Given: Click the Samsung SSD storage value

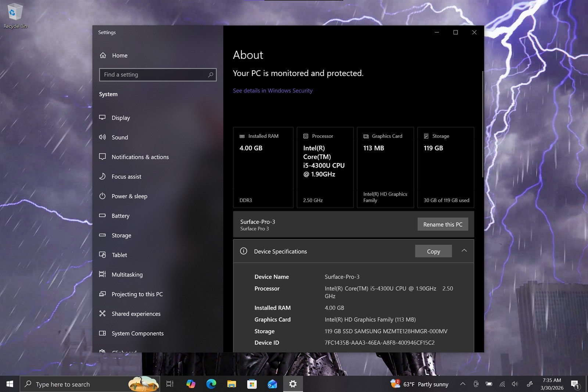Looking at the screenshot, I should pos(386,331).
